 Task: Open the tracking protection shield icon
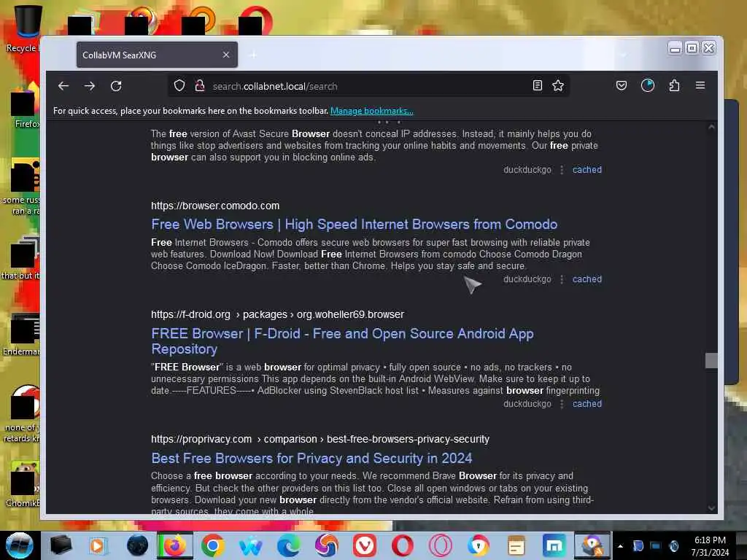point(179,86)
